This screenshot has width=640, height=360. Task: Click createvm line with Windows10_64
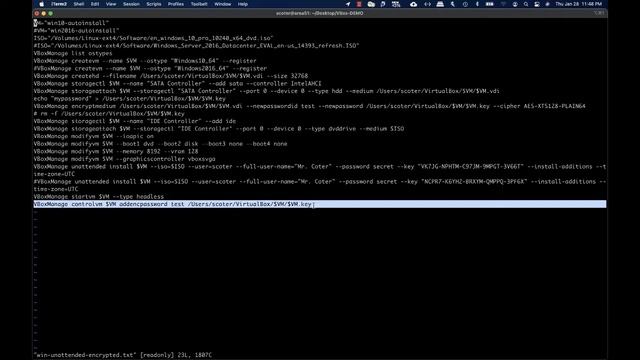(x=145, y=61)
